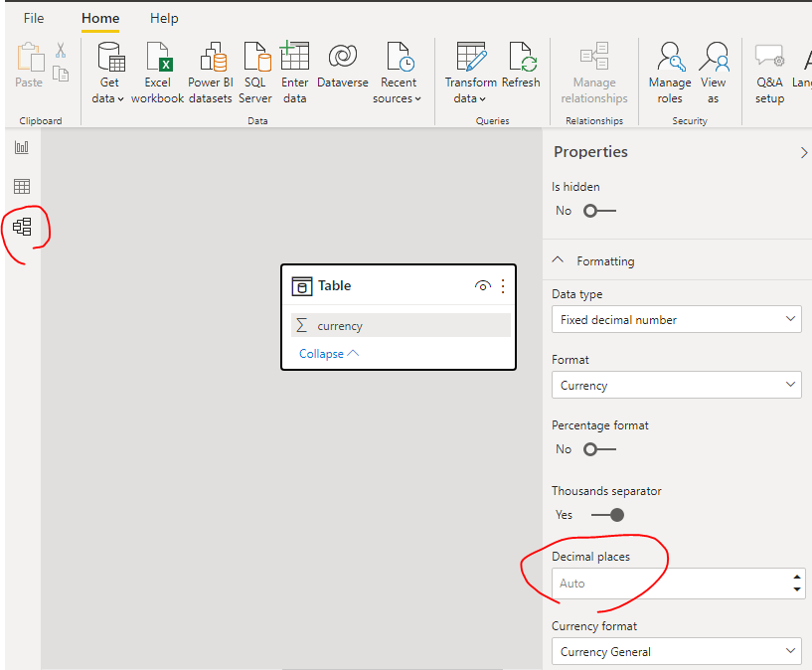This screenshot has height=670, width=812.
Task: Expand Recent sources dropdown arrow
Action: click(x=417, y=98)
